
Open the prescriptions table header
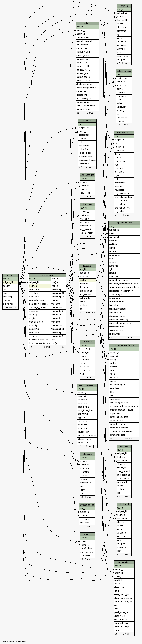[x=124, y=562]
